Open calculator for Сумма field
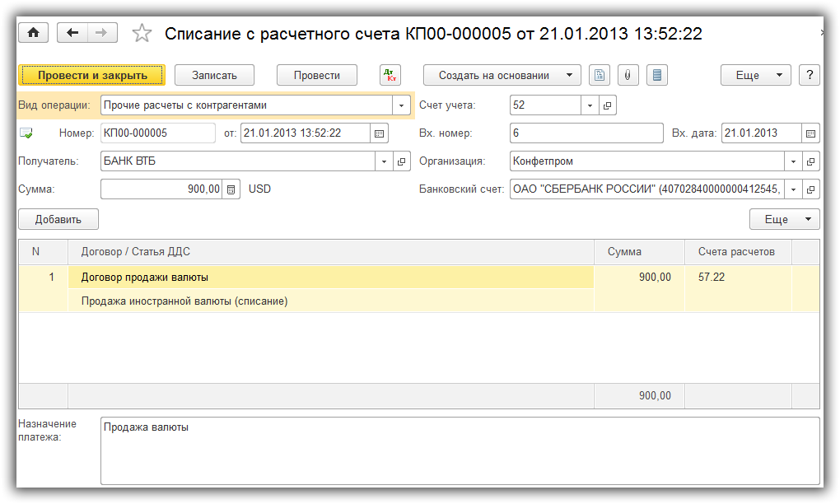Image resolution: width=840 pixels, height=504 pixels. (x=231, y=189)
